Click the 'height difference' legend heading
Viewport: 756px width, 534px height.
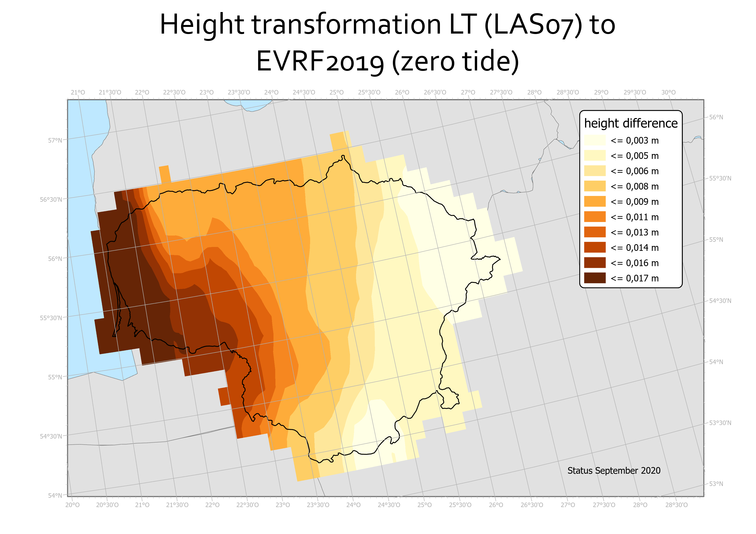[x=631, y=123]
